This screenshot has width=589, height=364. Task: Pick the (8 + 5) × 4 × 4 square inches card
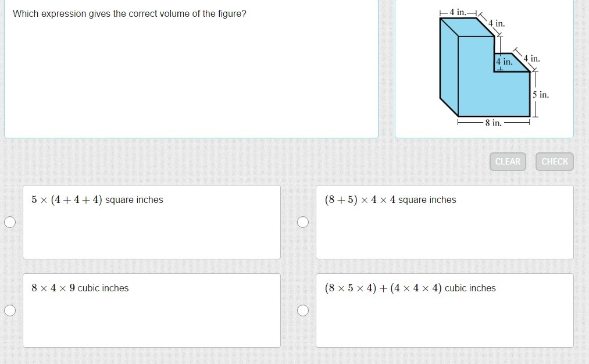tap(445, 222)
